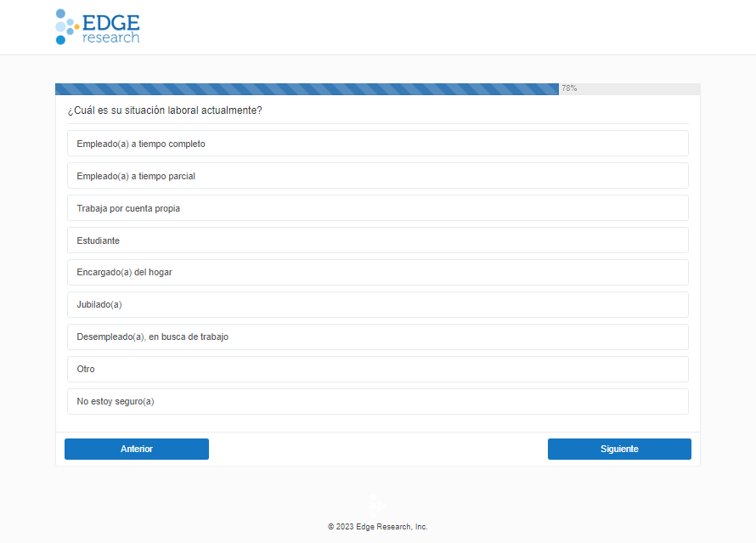Choose 'Empleado(a) a tiempo parcial' answer

pos(377,176)
